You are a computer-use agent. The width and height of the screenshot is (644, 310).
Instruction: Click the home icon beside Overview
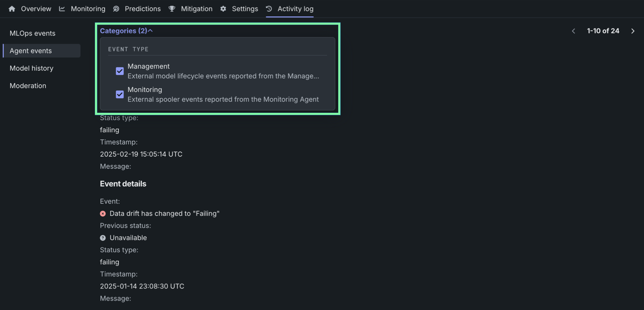[x=12, y=9]
